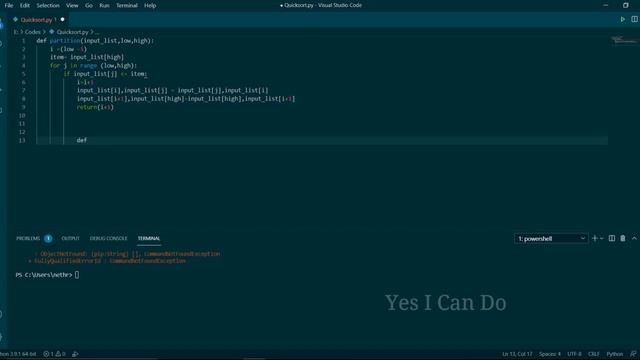This screenshot has width=640, height=360.
Task: Open the Help menu
Action: pyautogui.click(x=150, y=5)
